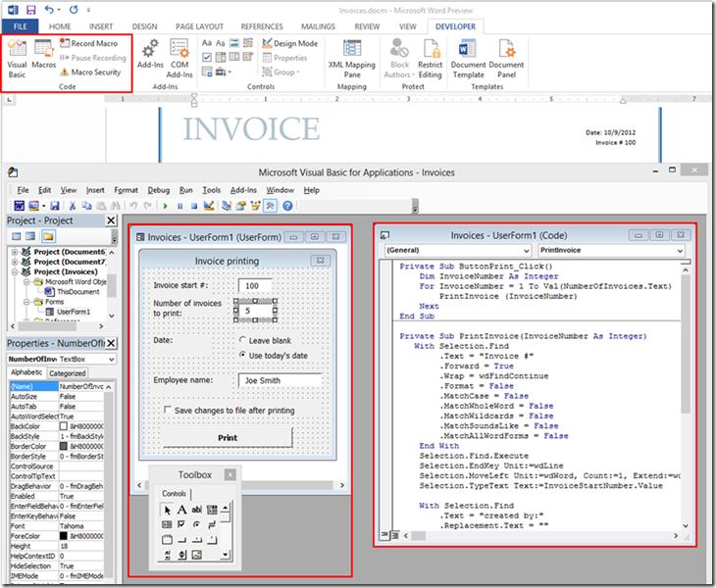Switch to Alphabetic tab in Properties

click(x=26, y=372)
